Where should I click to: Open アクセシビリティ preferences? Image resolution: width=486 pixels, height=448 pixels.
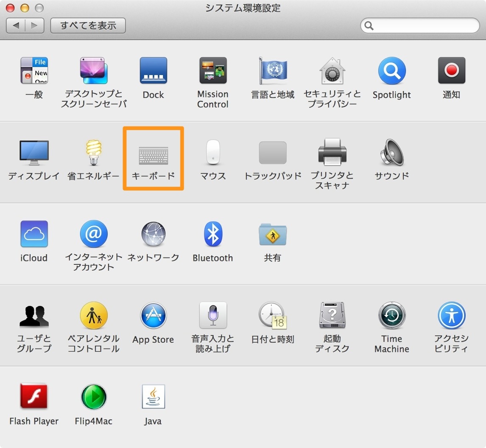pos(452,315)
